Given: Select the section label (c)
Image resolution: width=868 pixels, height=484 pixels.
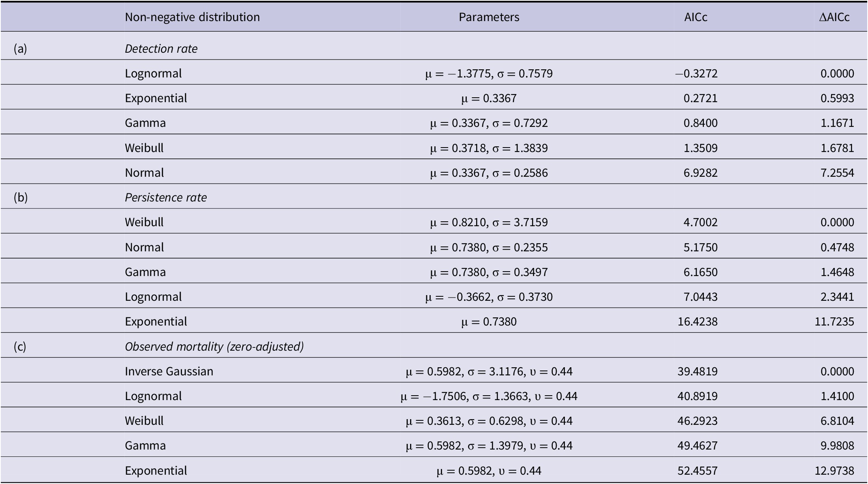Looking at the screenshot, I should click(20, 347).
